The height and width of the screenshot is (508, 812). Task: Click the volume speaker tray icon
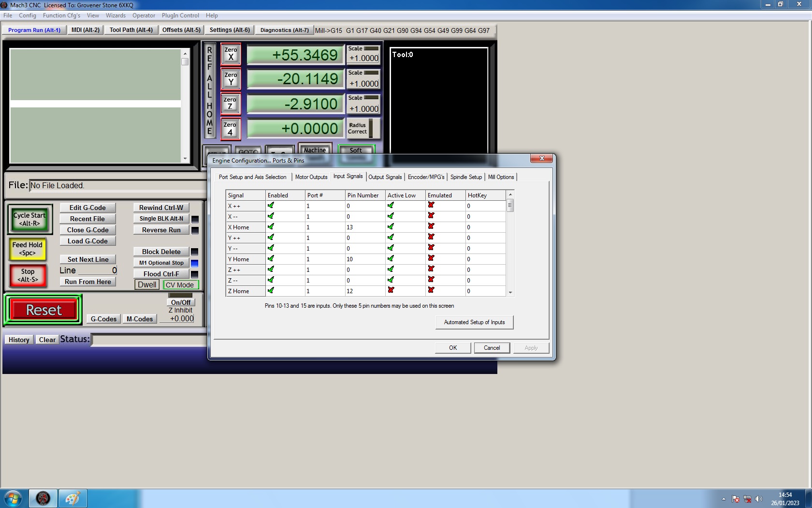pos(758,499)
